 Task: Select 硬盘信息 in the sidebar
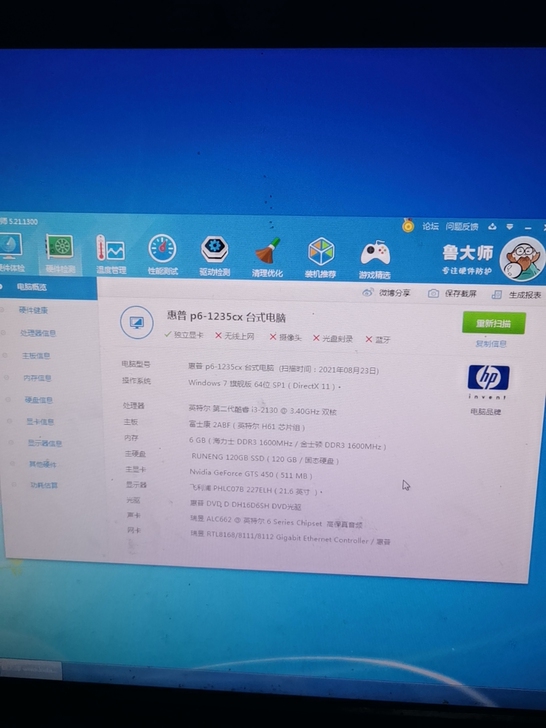(39, 400)
